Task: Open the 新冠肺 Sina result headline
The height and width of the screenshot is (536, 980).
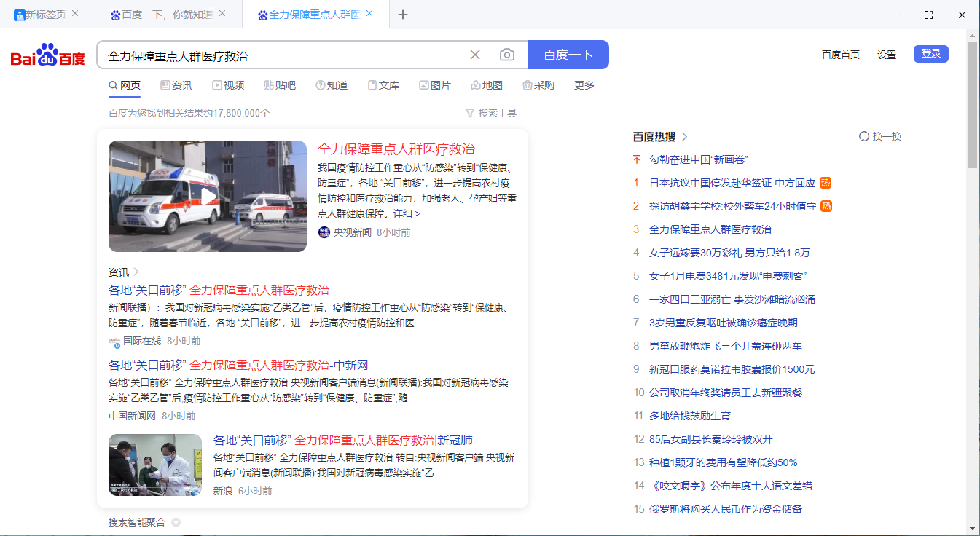Action: (348, 441)
